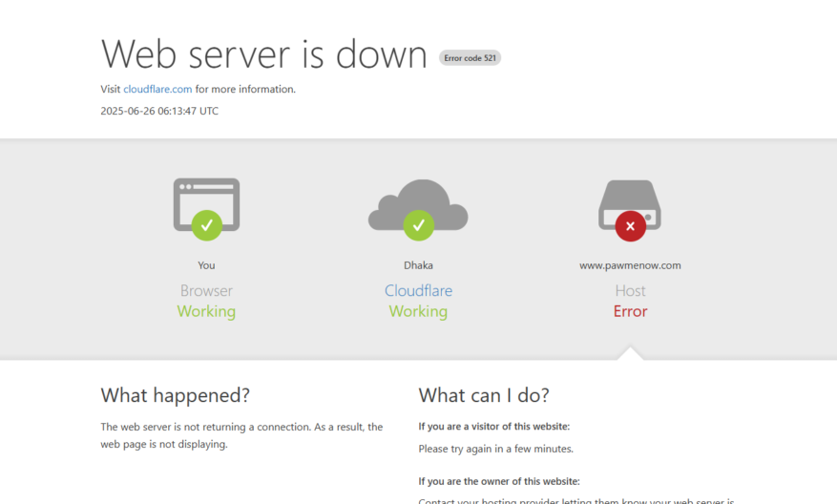Click the Dhaka location label

coord(418,265)
